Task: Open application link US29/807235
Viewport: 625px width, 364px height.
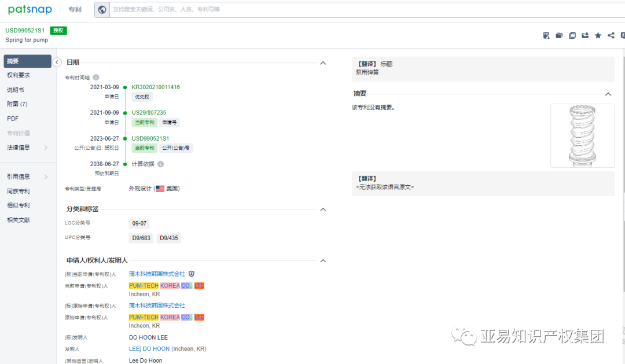Action: pos(149,112)
